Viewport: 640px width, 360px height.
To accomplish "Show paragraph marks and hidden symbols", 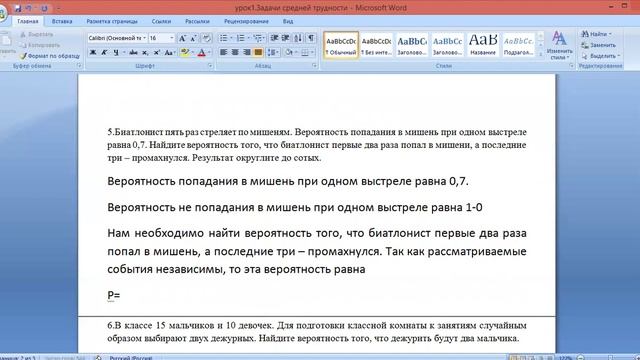I will pos(311,38).
